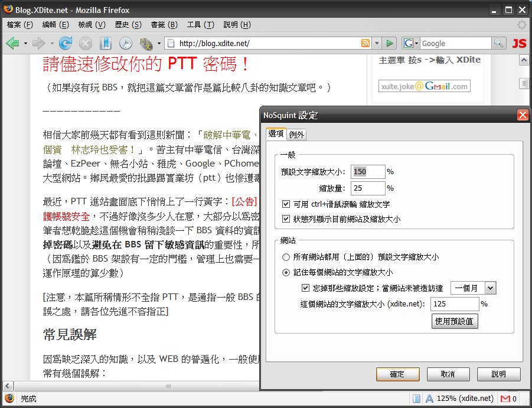The width and height of the screenshot is (532, 408).
Task: Click the RSS feed icon in address bar
Action: coord(365,43)
